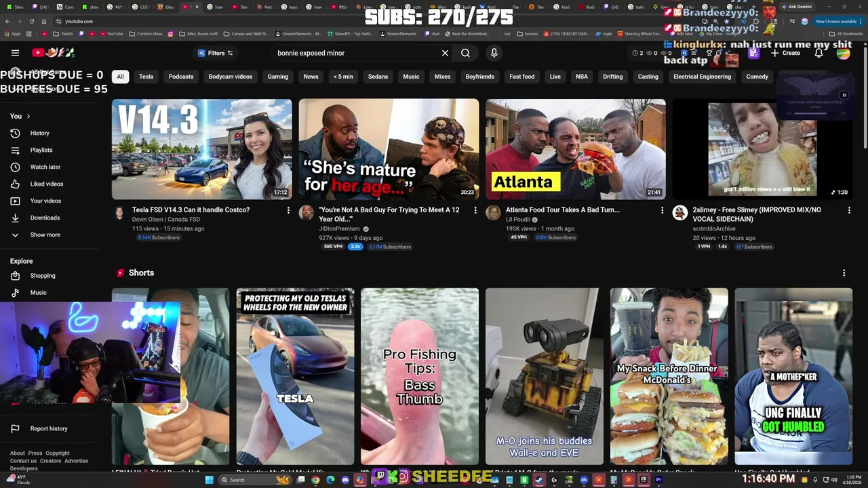Choose the Gaming chip
Viewport: 868px width, 488px height.
click(x=278, y=77)
